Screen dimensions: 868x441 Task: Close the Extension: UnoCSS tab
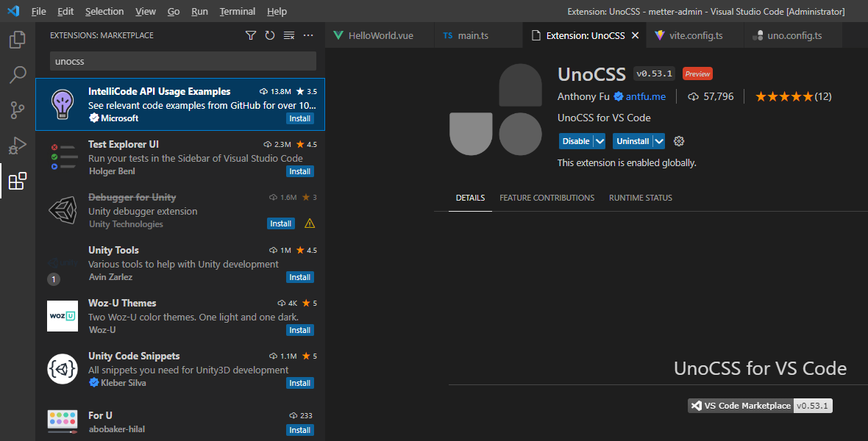[635, 35]
